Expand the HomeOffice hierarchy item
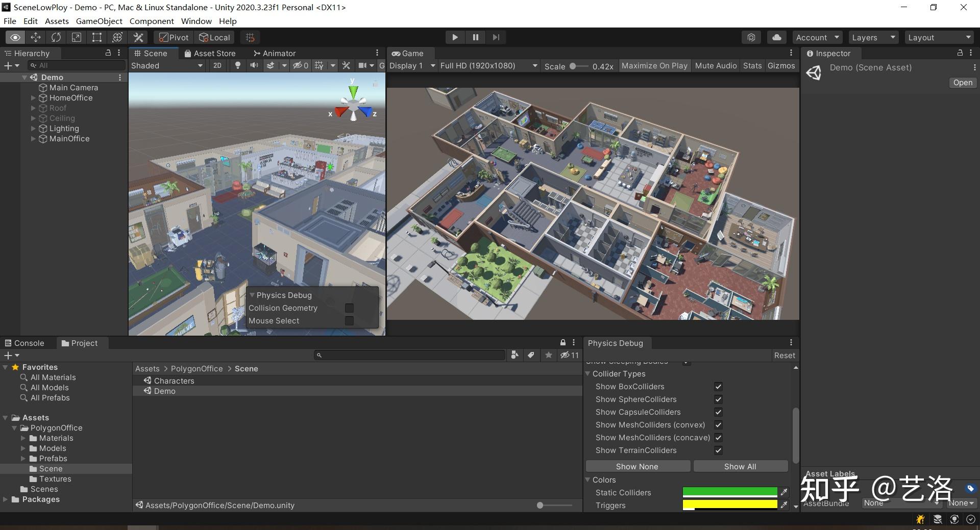Screen dimensions: 980x530 click(33, 98)
